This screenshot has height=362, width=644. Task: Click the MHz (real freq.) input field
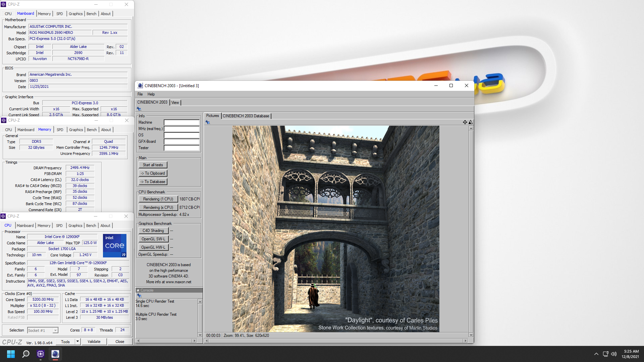point(181,129)
